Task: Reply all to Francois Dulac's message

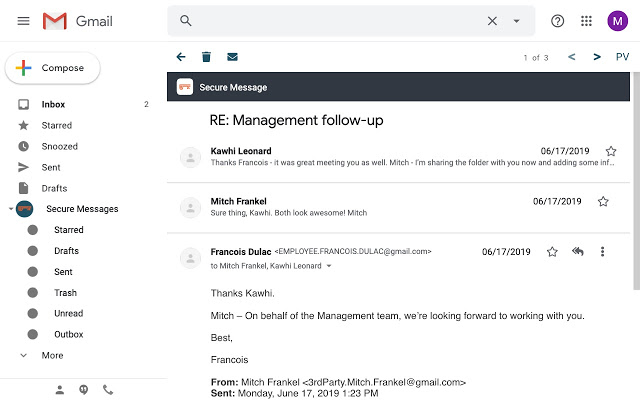Action: [578, 251]
